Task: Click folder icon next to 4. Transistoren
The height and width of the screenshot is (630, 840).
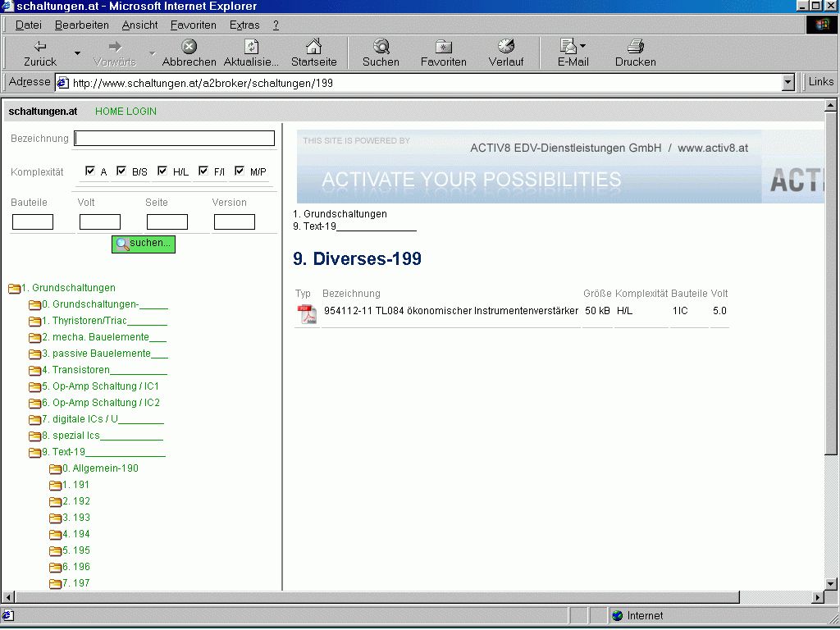Action: click(x=34, y=371)
